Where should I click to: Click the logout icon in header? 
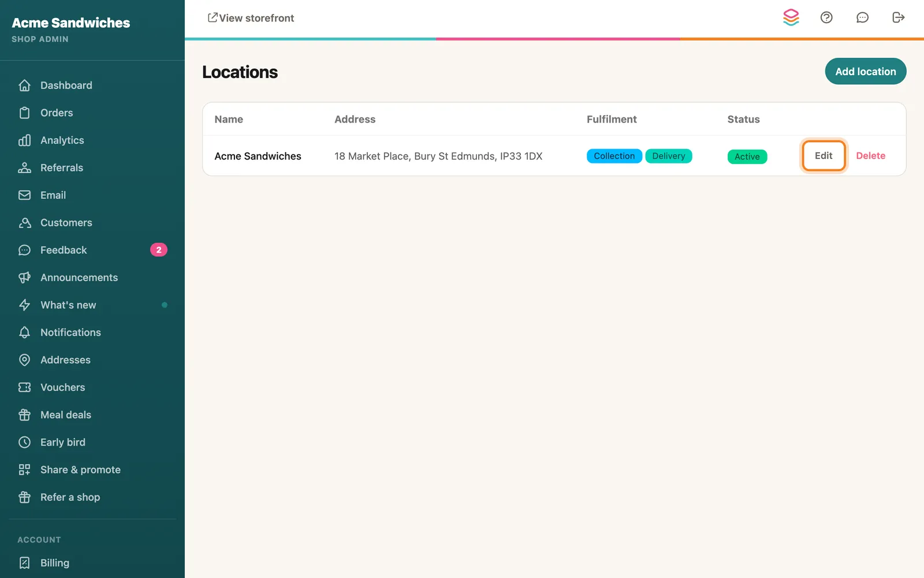pyautogui.click(x=898, y=17)
